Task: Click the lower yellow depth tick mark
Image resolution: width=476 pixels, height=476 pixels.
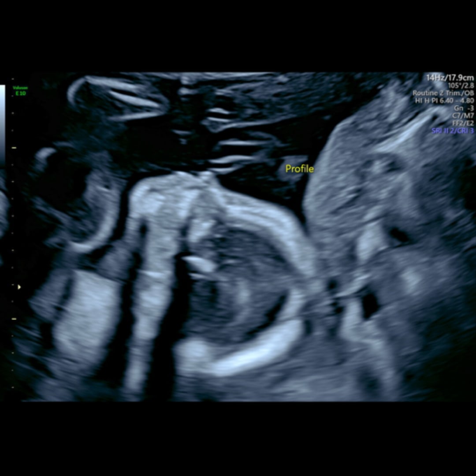Action: [x=14, y=319]
